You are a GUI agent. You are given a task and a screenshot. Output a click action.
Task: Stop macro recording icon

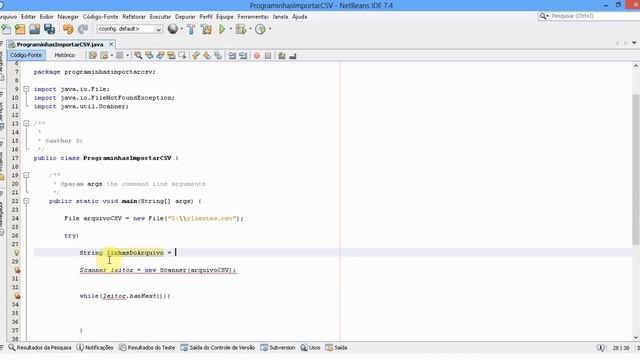268,56
